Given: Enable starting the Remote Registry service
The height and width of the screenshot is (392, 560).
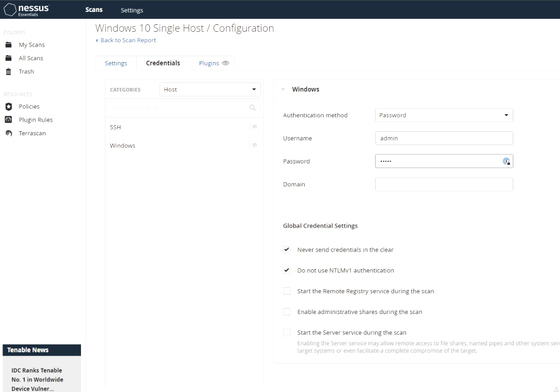Looking at the screenshot, I should (287, 291).
